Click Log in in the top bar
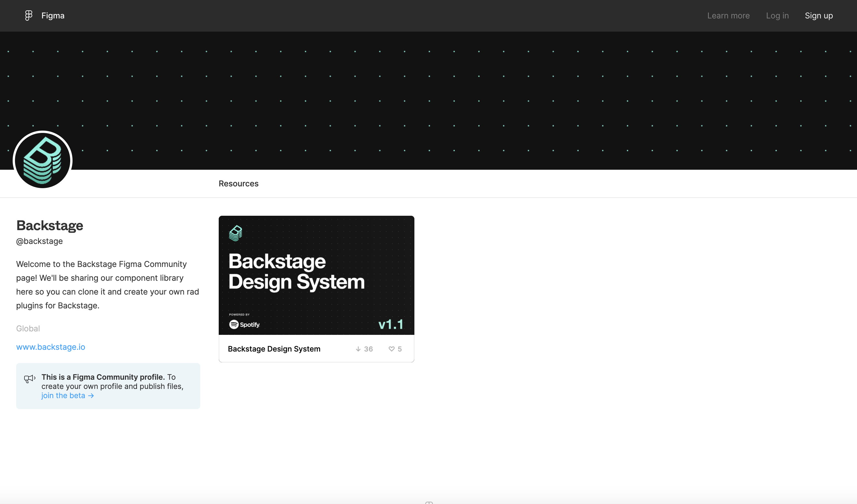857x504 pixels. (777, 16)
